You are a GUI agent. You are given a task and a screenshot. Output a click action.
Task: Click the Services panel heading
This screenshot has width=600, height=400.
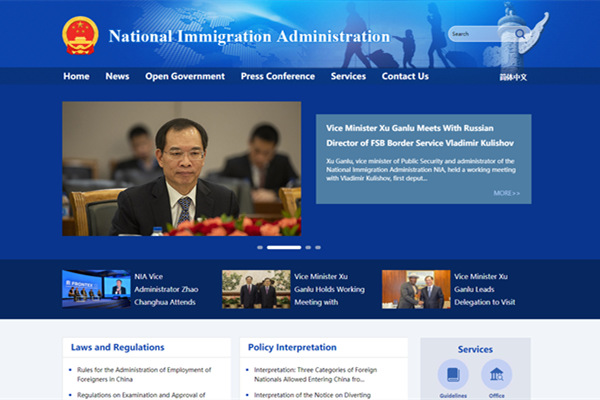coord(475,349)
